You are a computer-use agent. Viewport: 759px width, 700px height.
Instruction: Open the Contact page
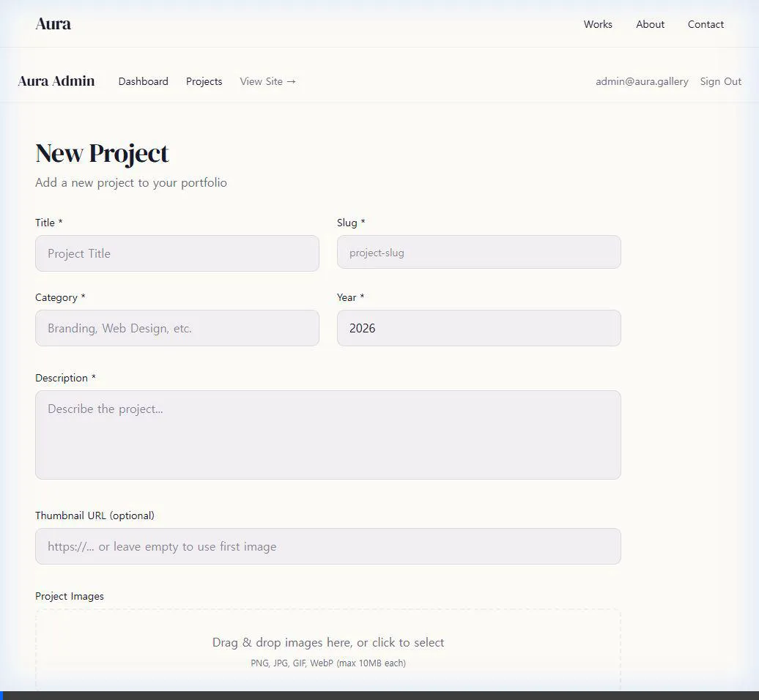tap(706, 24)
